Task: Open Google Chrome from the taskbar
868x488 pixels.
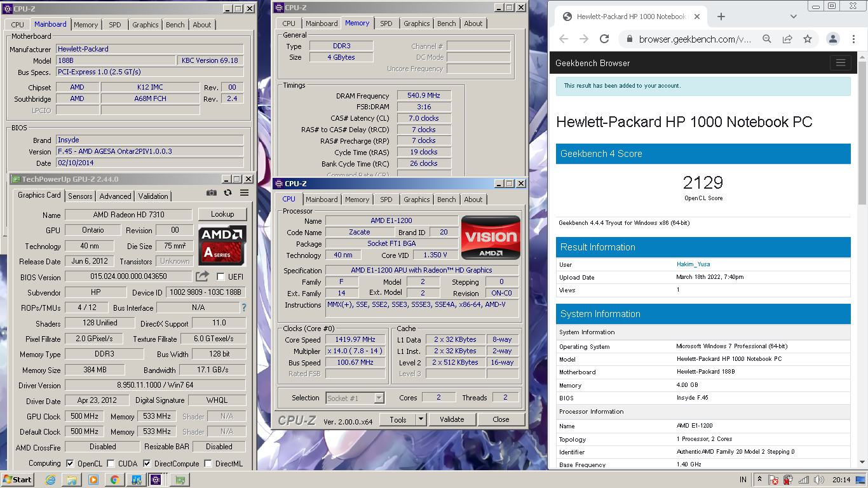Action: coord(114,480)
